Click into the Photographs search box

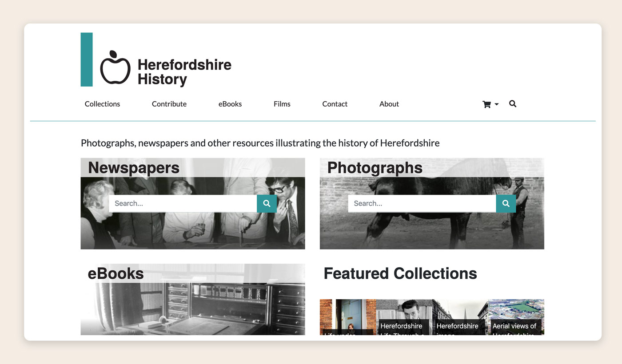(422, 203)
